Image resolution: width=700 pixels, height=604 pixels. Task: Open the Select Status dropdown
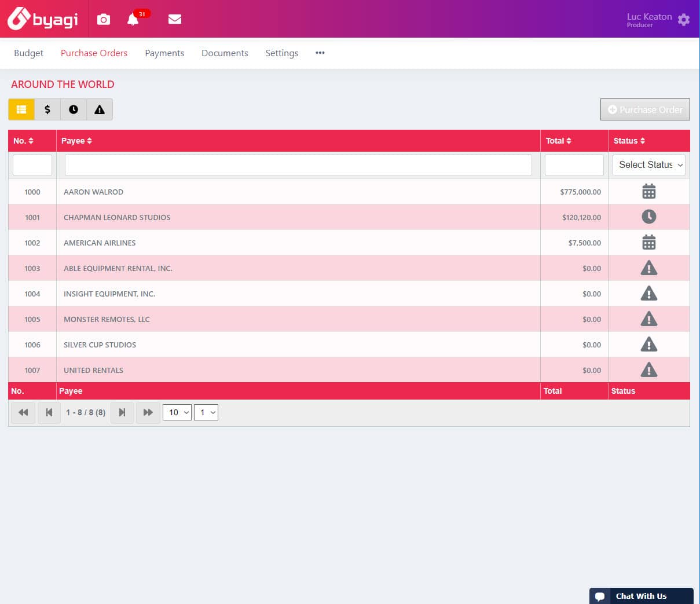point(648,165)
